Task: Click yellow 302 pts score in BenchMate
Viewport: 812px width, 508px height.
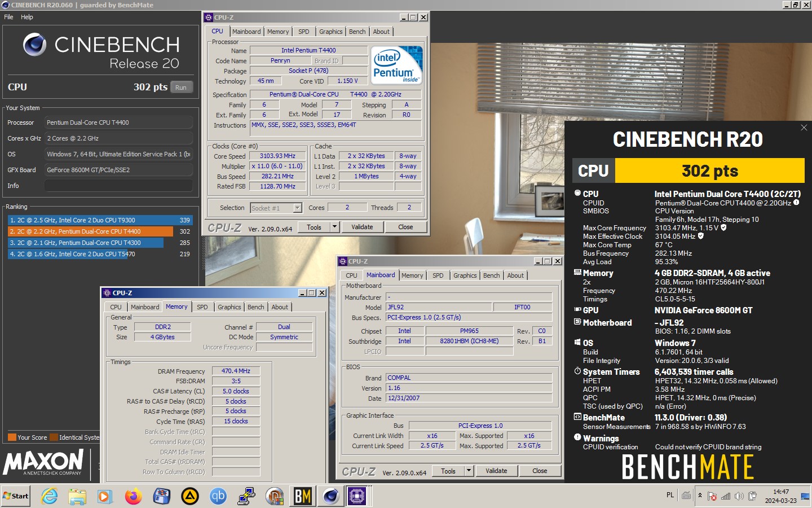Action: click(x=709, y=170)
